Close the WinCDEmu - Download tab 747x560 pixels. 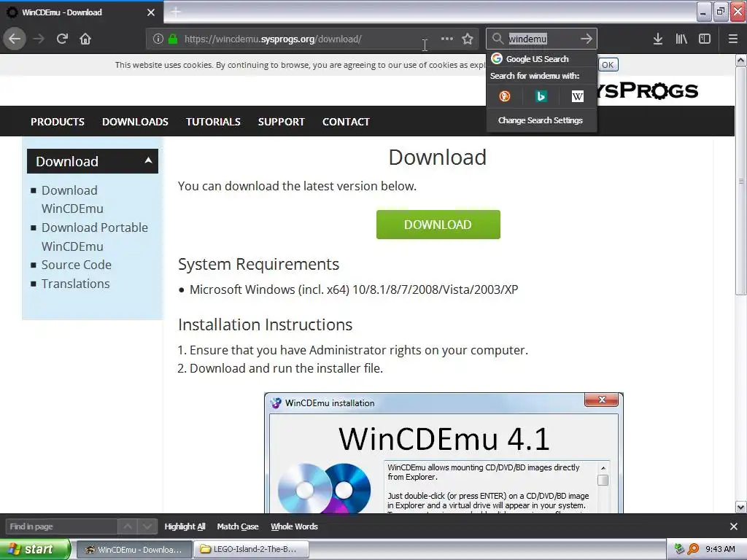click(151, 12)
